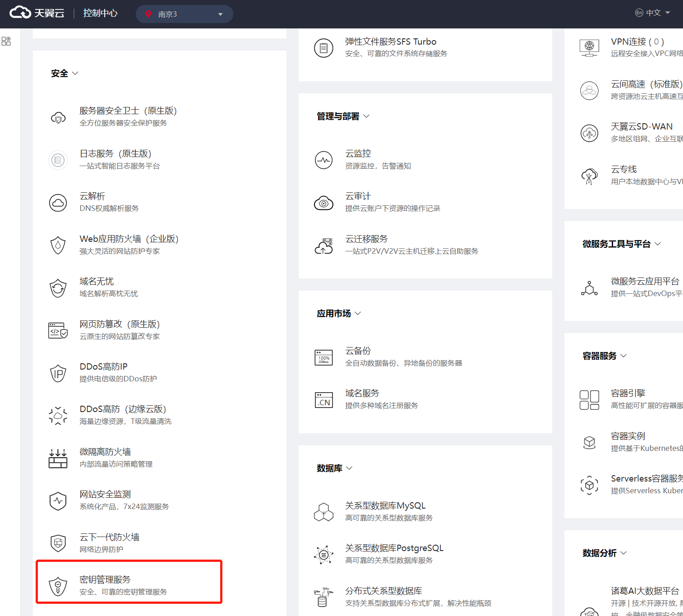Click the Serverless容器服务 icon
683x616 pixels.
[x=589, y=485]
